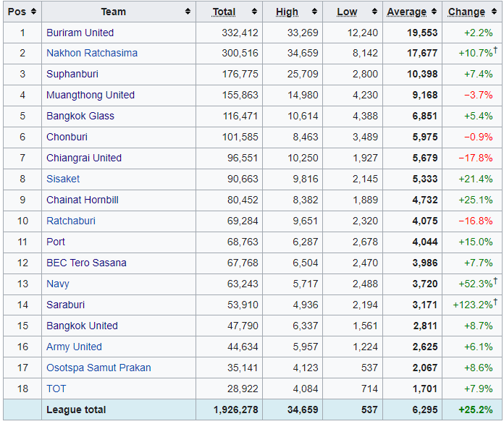Select league total attendance 1,926,278

[236, 410]
